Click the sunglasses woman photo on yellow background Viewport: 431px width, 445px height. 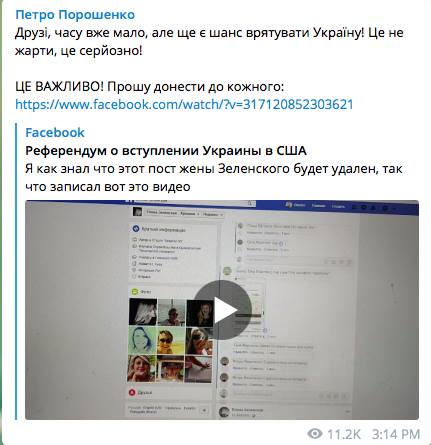click(170, 341)
